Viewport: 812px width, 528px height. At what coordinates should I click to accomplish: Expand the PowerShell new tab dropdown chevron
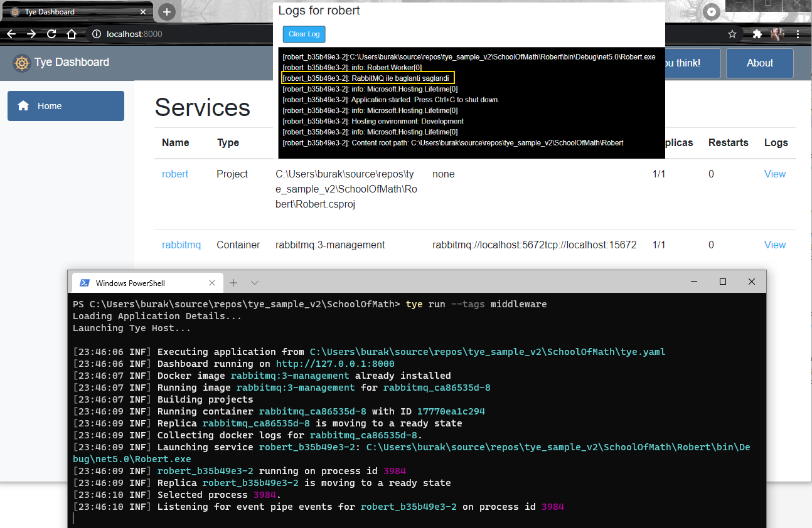click(255, 283)
